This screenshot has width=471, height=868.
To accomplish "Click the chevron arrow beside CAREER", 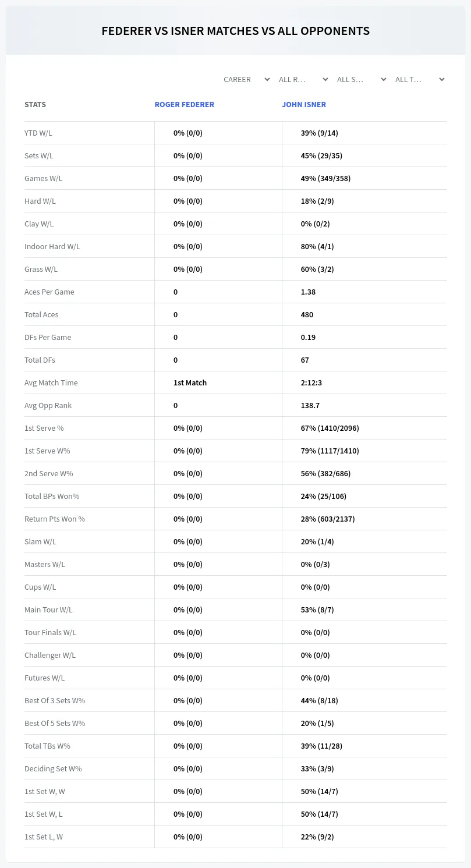I will 267,79.
